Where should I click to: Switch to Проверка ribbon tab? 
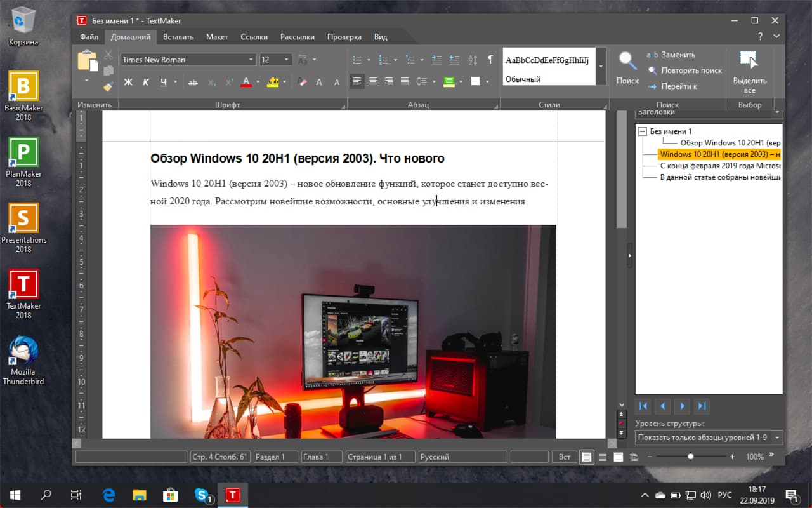point(344,37)
